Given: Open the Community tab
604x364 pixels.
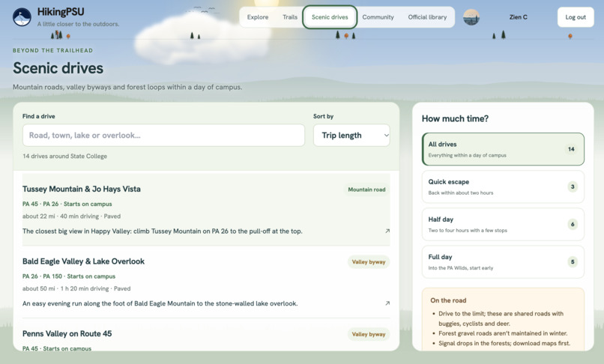Looking at the screenshot, I should (x=378, y=17).
